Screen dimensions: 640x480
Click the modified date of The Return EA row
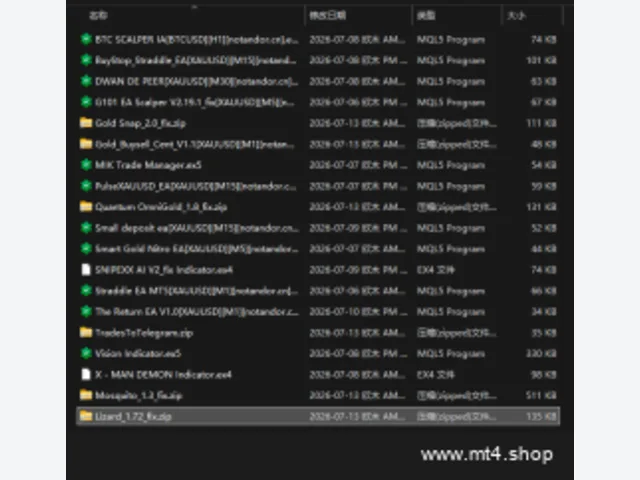358,312
